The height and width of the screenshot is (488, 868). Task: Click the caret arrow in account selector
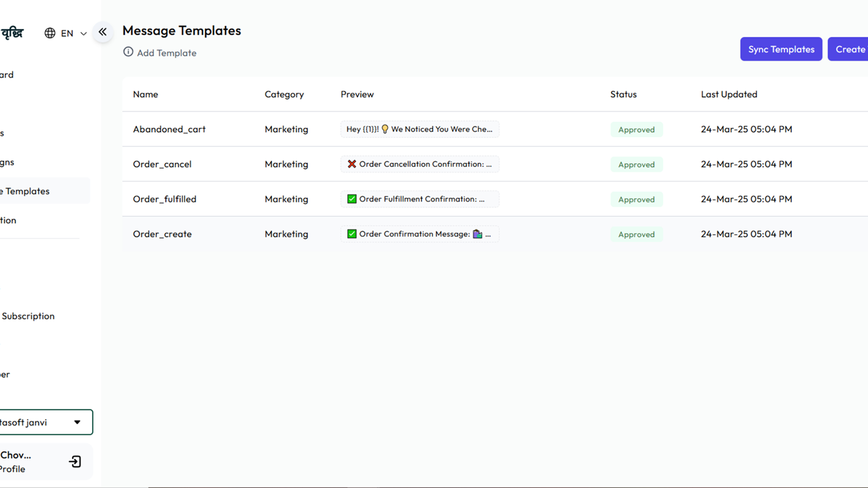(x=77, y=422)
